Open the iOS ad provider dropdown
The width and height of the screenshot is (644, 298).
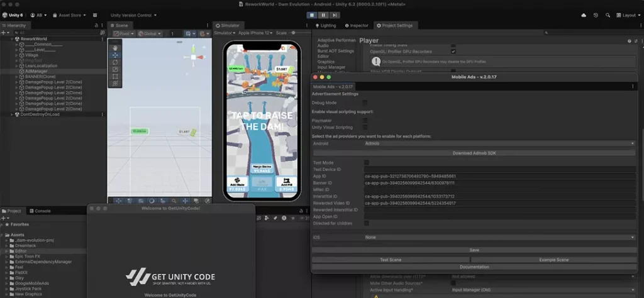click(x=499, y=237)
